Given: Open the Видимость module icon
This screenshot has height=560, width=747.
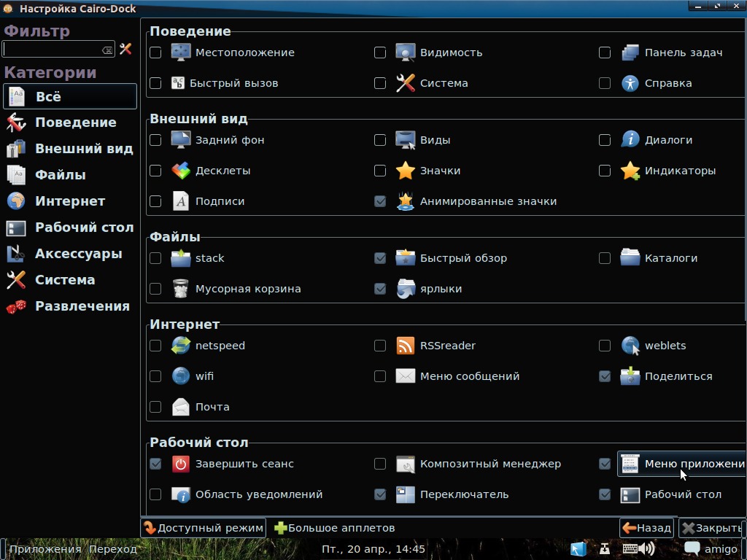Looking at the screenshot, I should 406,52.
